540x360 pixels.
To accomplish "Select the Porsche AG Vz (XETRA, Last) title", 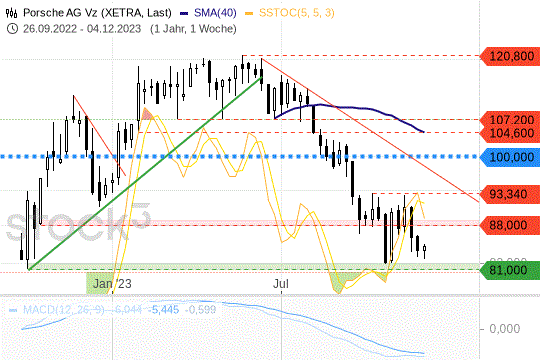I will [97, 13].
